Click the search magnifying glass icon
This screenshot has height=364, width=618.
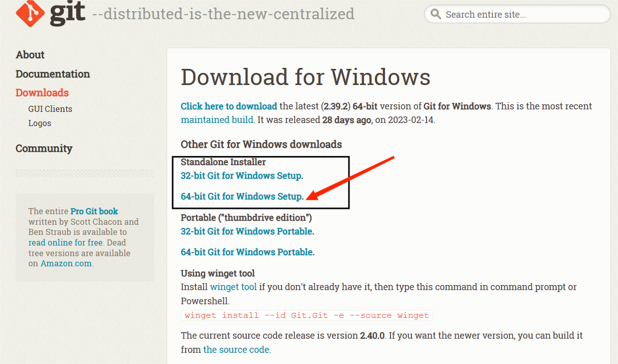(436, 14)
